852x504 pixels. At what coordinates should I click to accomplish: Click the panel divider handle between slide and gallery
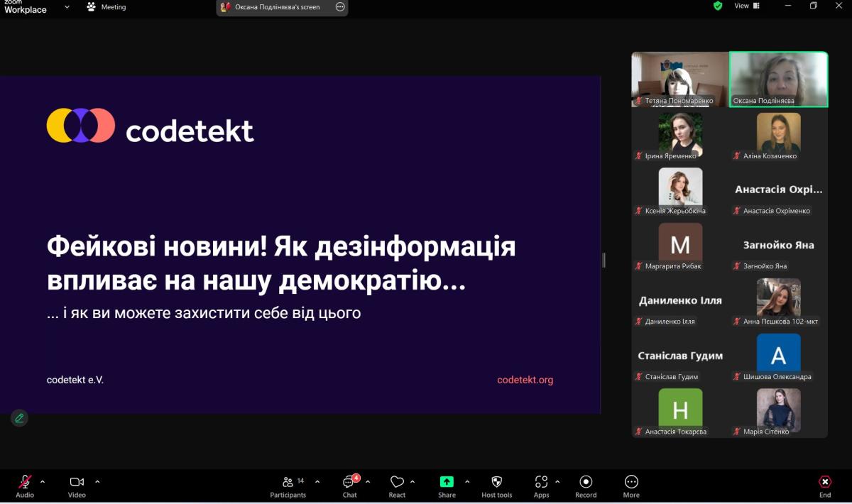(603, 260)
